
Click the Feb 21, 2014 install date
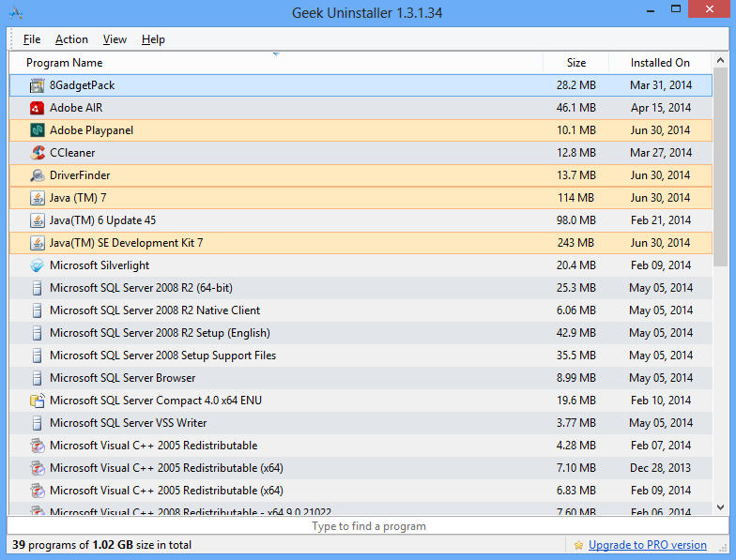[x=661, y=220]
